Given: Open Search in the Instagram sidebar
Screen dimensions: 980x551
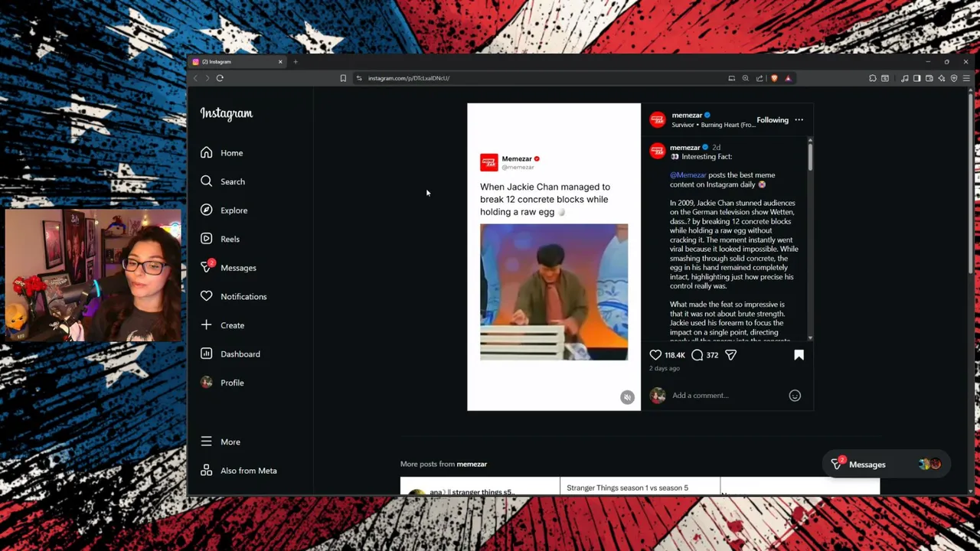Looking at the screenshot, I should 223,181.
